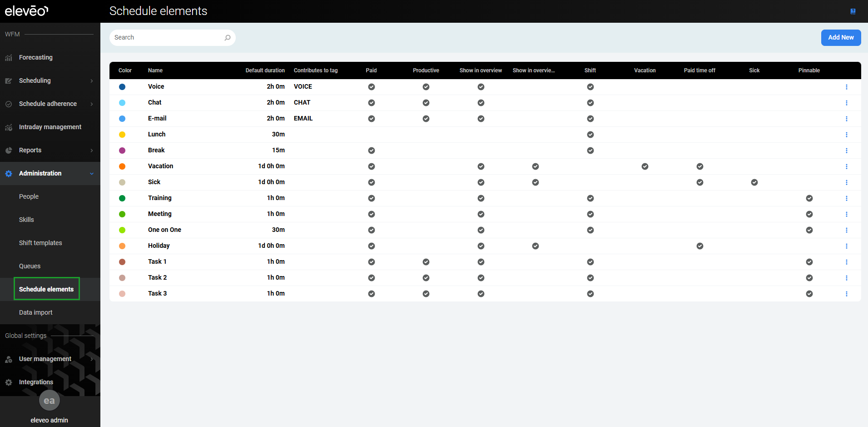Click the Pinnable checkmark in the Training row

click(x=809, y=198)
